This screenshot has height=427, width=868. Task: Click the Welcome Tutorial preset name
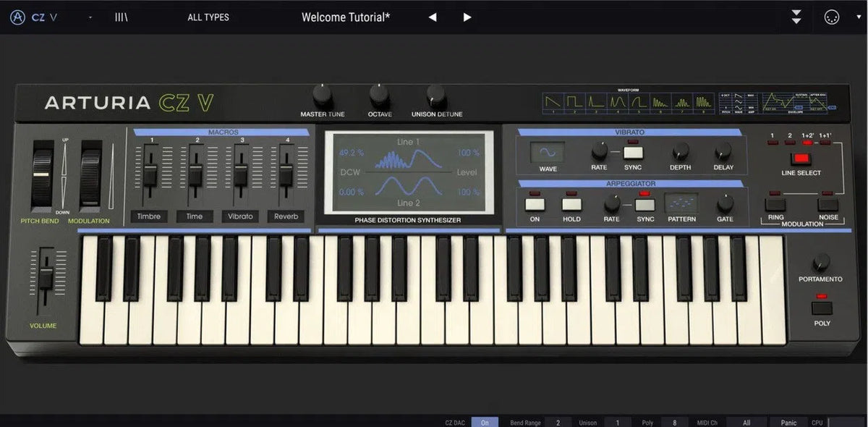coord(346,17)
